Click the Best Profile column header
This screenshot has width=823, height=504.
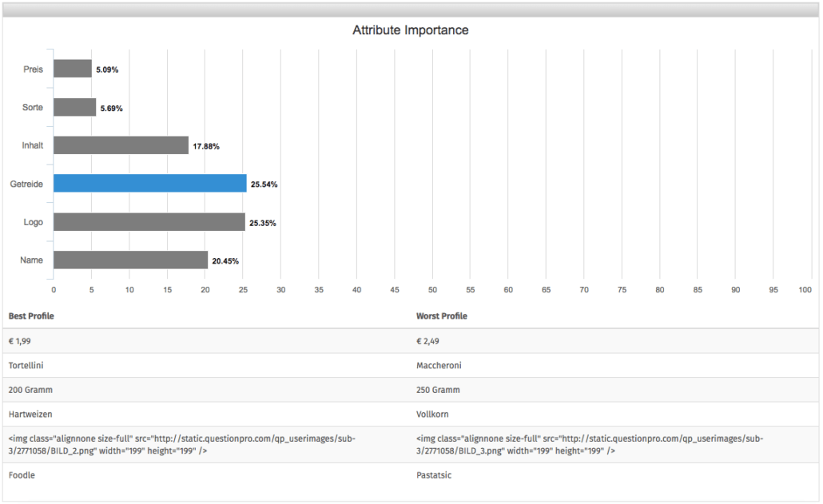click(x=31, y=316)
